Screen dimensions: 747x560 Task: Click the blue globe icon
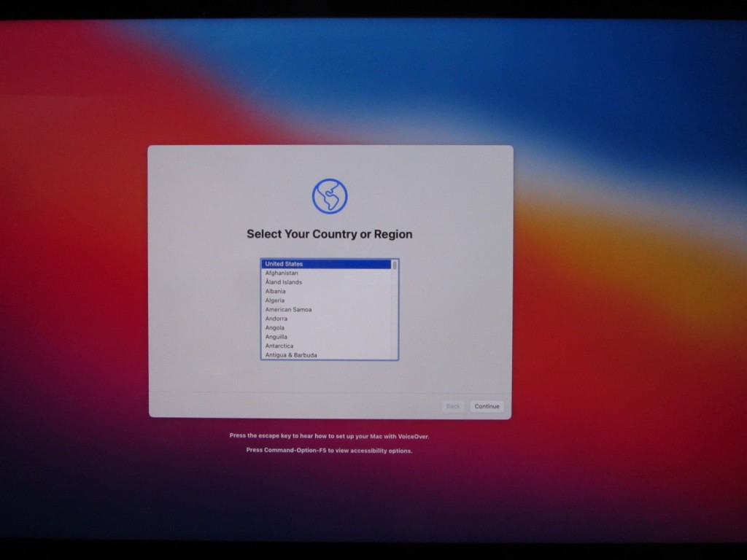click(330, 196)
